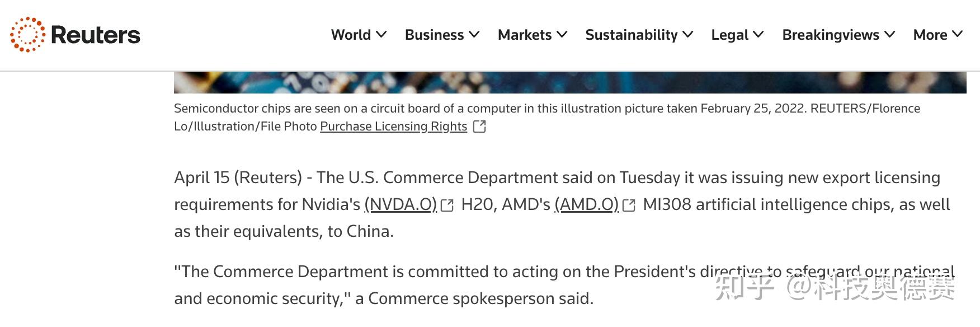Click the Reuters dotted circle logo icon
The image size is (980, 327).
[x=27, y=35]
